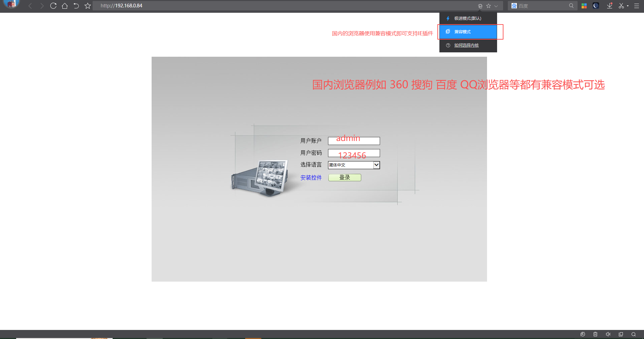Click the undo close tab icon
Image resolution: width=644 pixels, height=339 pixels.
[76, 6]
